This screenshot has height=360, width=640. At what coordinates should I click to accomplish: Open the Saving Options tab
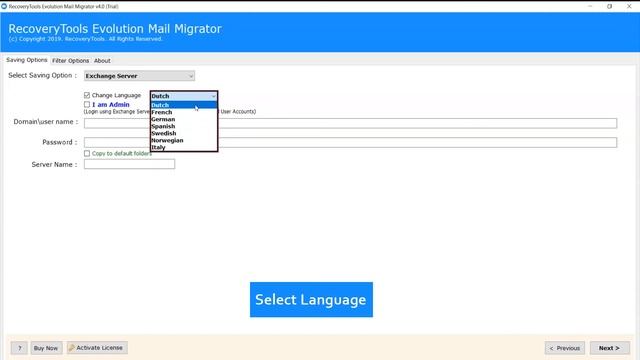(x=27, y=60)
